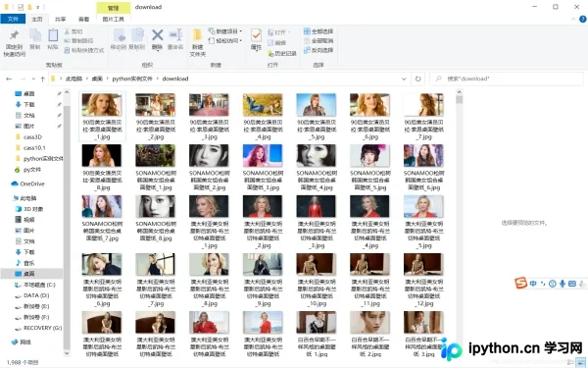
Task: Click file list scroll up arrow
Action: click(x=459, y=92)
